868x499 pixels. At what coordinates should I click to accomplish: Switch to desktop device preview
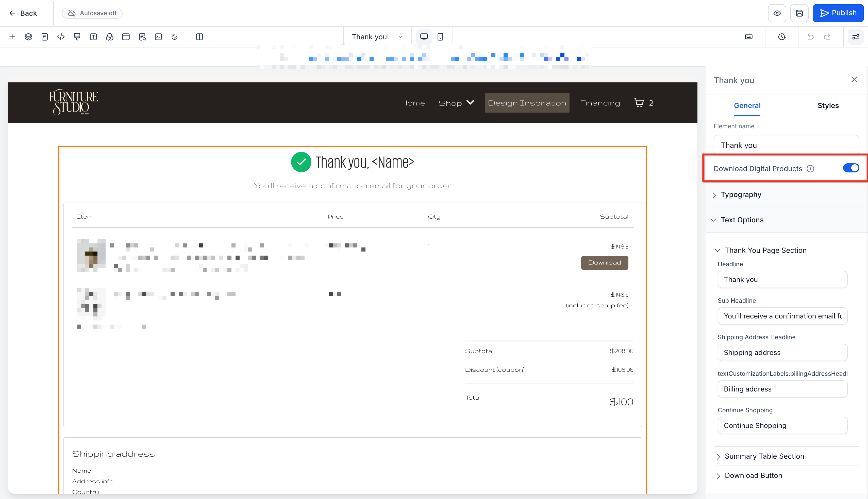pos(424,37)
